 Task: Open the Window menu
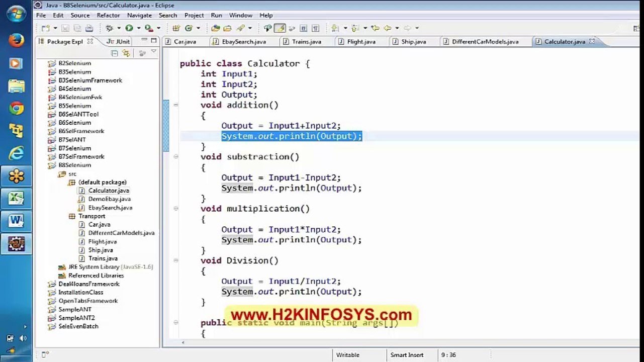pos(241,16)
